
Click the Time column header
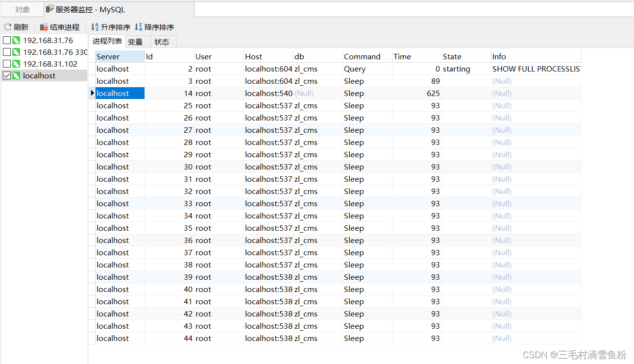point(417,56)
